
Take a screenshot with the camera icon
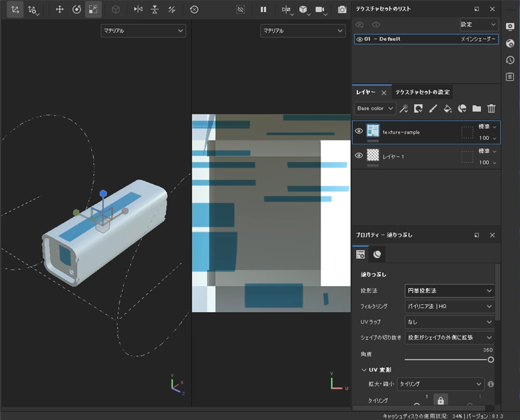[342, 10]
